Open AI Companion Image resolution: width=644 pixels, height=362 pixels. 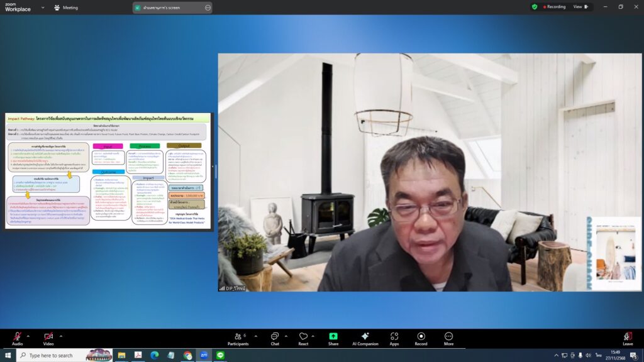tap(365, 339)
